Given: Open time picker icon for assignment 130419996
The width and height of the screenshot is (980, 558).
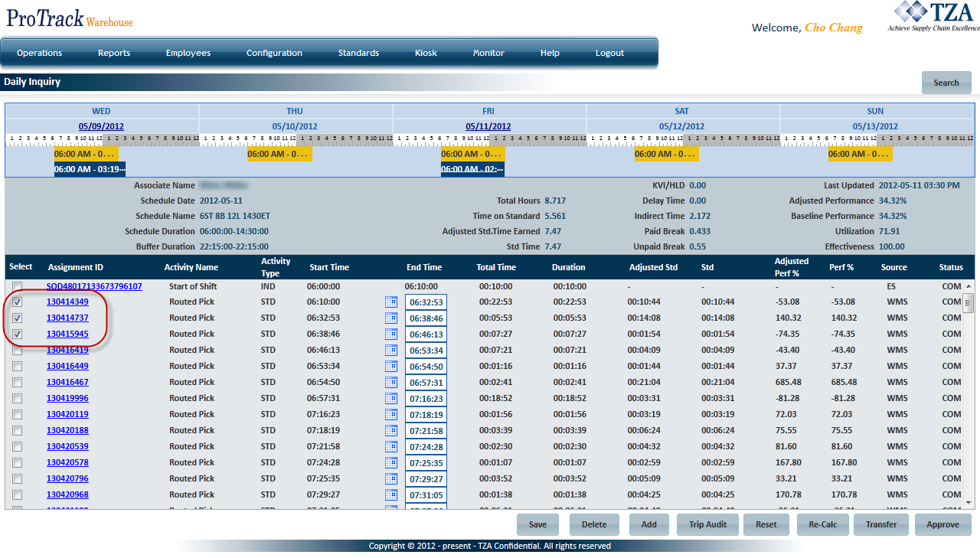Looking at the screenshot, I should (x=390, y=399).
